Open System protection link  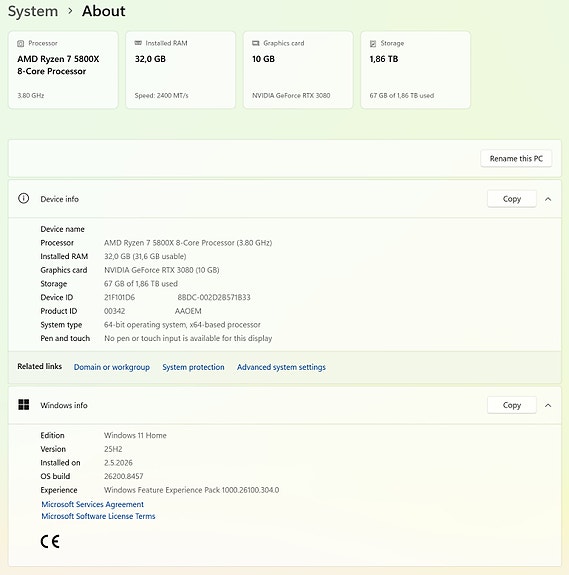(193, 367)
